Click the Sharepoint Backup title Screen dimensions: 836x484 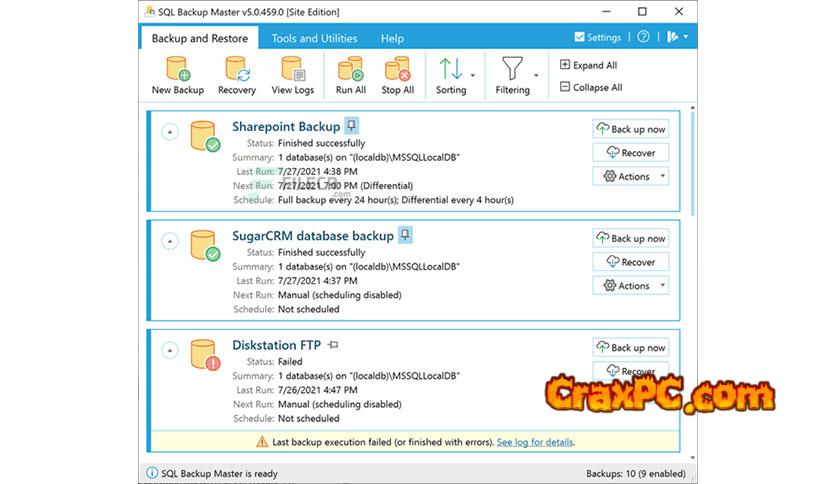(286, 126)
